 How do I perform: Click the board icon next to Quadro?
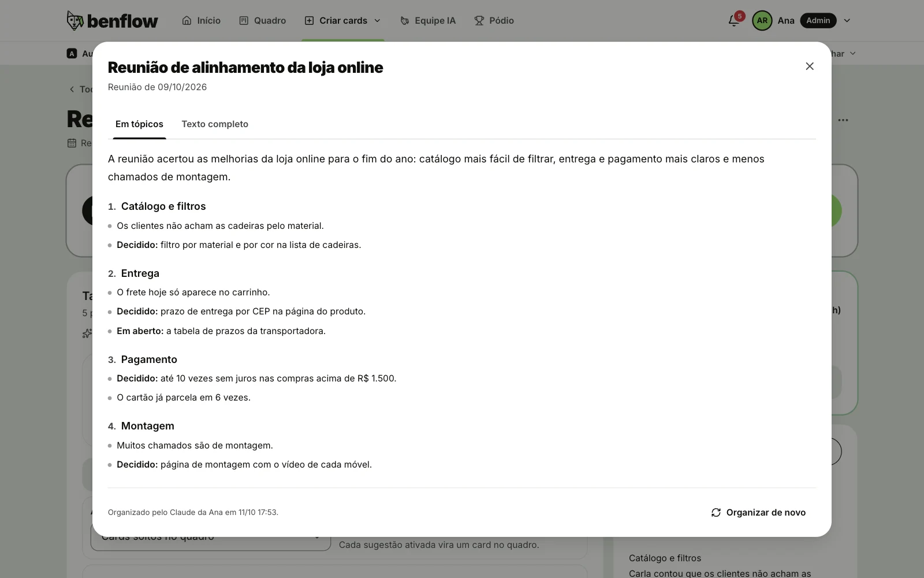point(244,21)
